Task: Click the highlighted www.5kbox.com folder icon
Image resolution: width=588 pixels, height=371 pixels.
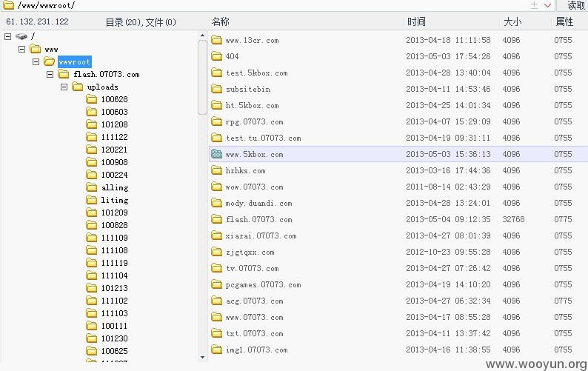Action: pyautogui.click(x=216, y=154)
